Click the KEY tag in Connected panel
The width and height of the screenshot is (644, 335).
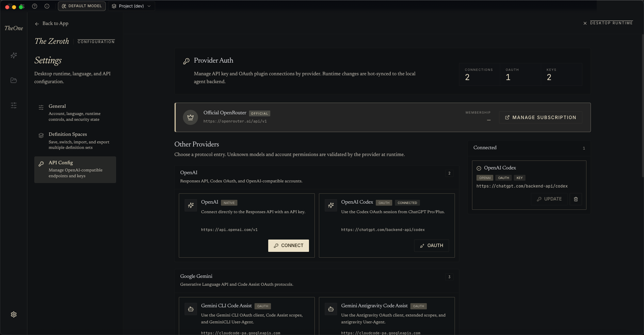point(520,178)
